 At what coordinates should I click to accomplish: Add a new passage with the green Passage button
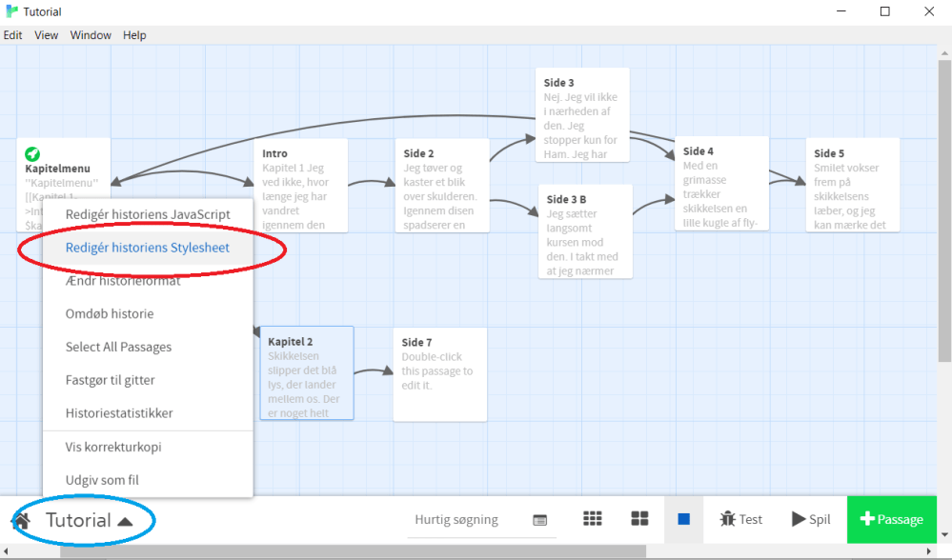[892, 519]
